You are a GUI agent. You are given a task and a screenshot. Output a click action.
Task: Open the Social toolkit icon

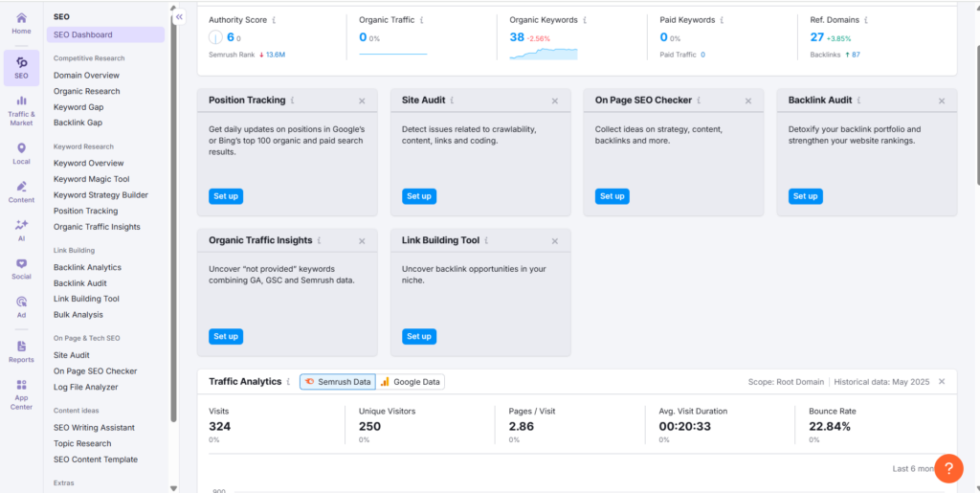click(21, 269)
